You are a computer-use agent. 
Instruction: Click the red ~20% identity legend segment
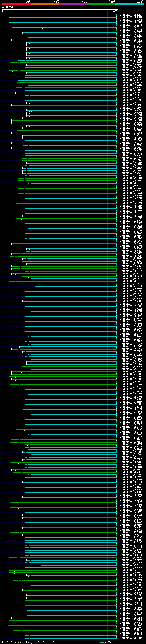pos(16,4)
